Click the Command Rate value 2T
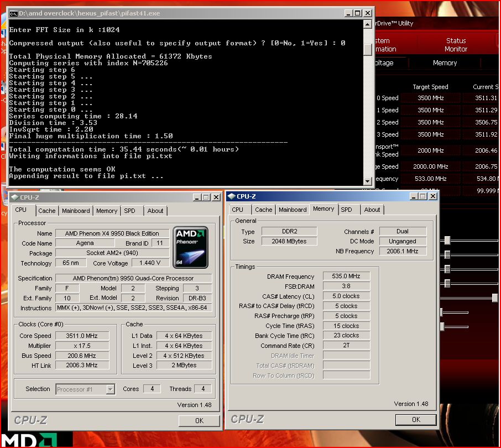 click(x=346, y=345)
